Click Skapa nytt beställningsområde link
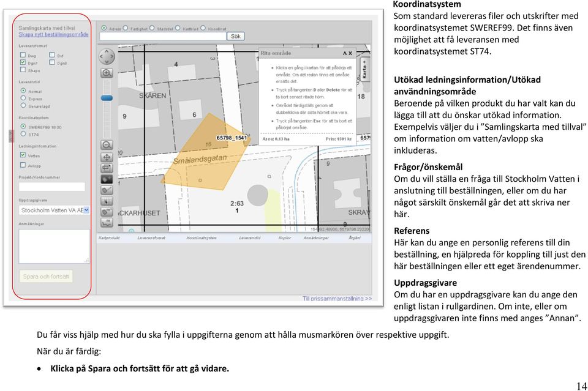 (x=54, y=34)
